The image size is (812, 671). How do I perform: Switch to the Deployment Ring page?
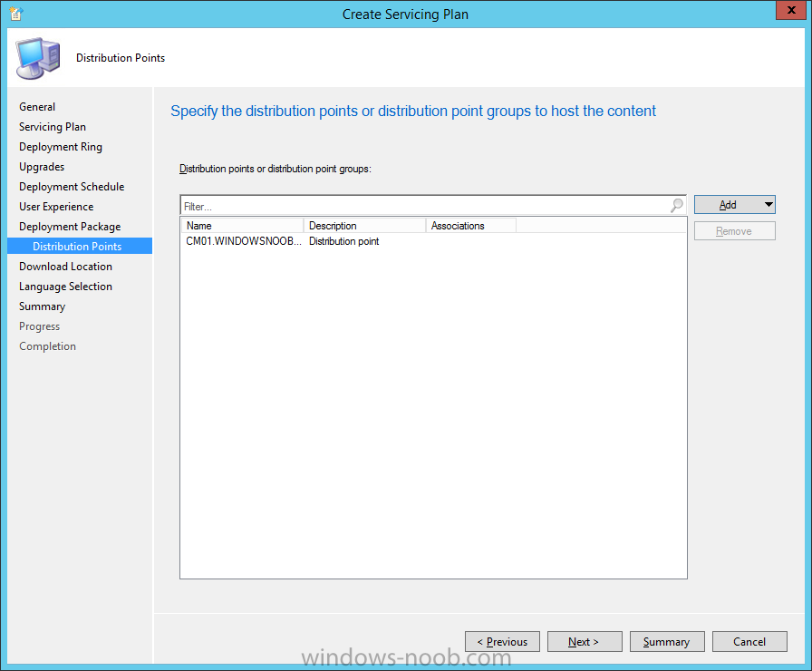point(61,147)
